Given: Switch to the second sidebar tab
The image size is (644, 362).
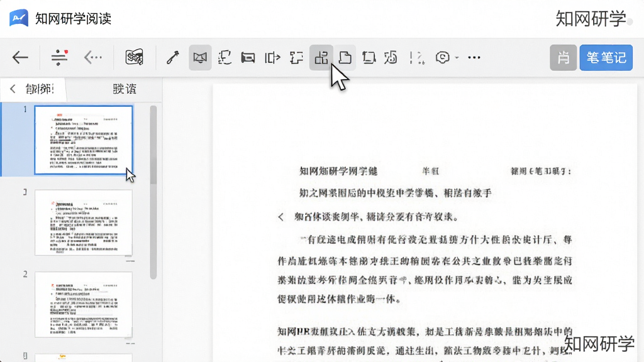Looking at the screenshot, I should pos(125,89).
